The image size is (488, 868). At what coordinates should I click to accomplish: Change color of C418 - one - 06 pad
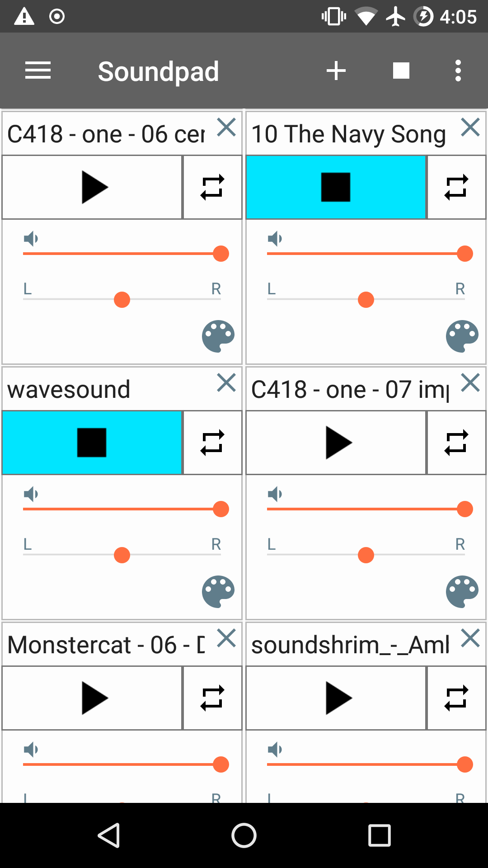218,336
